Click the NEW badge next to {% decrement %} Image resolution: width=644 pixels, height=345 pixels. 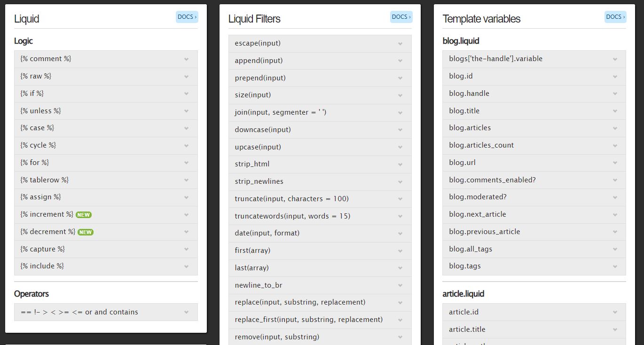[86, 232]
